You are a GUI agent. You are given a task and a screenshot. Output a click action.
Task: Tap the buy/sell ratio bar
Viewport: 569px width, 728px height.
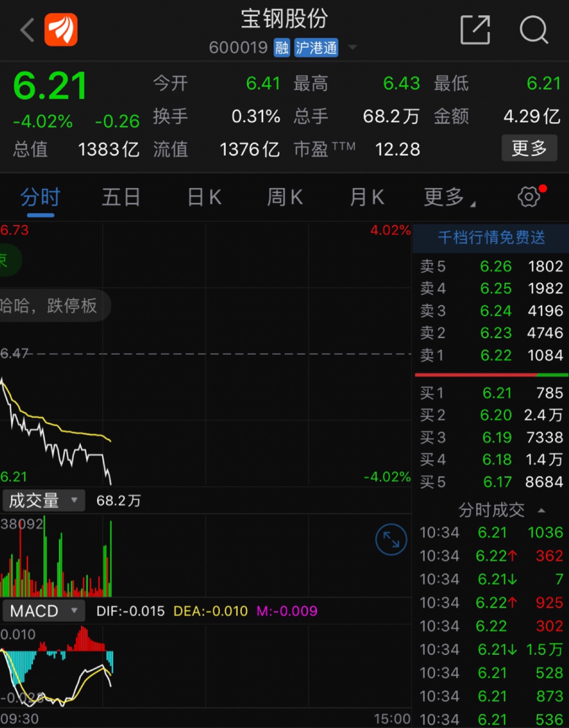coord(491,375)
